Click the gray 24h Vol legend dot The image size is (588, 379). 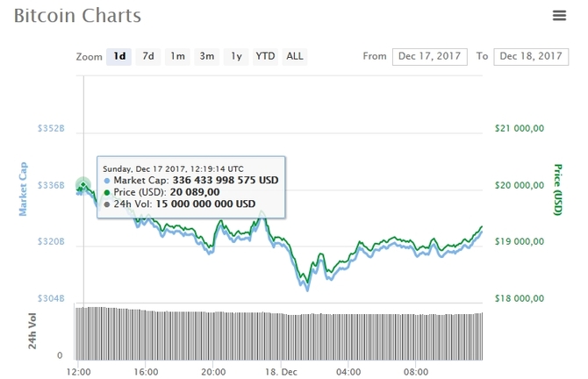pos(107,204)
